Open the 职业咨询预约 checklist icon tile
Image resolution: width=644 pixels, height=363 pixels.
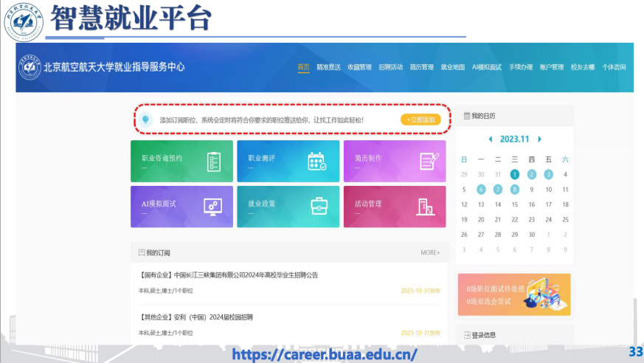(x=214, y=161)
